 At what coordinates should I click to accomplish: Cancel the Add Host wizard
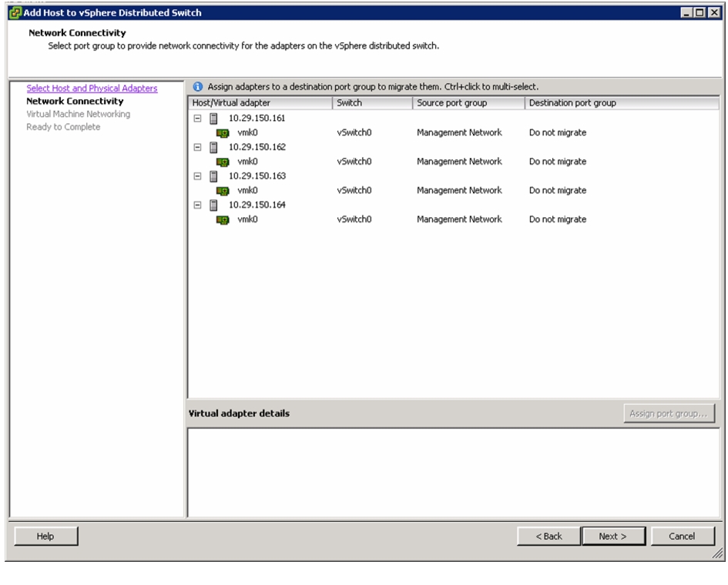click(x=682, y=537)
